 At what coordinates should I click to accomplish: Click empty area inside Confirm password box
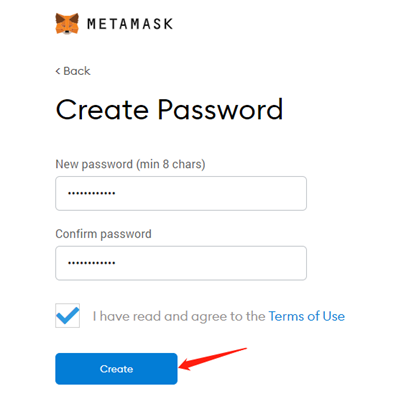point(213,263)
